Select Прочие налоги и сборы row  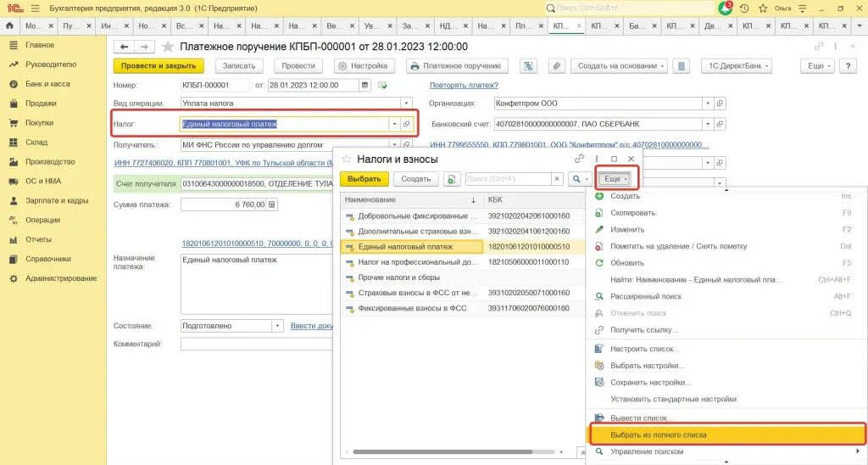[x=462, y=277]
